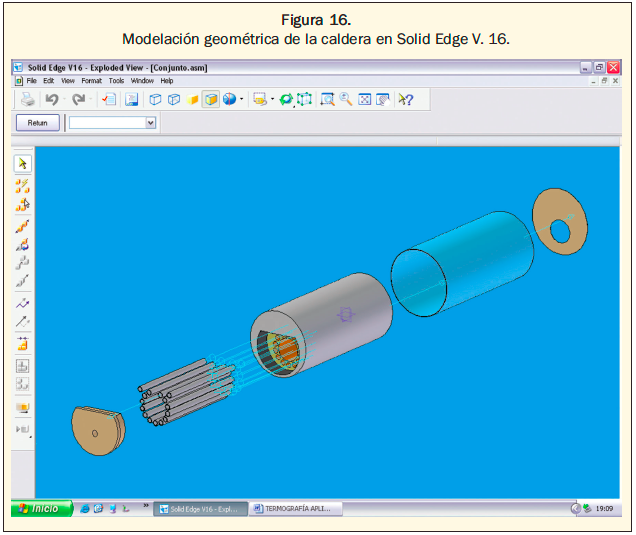This screenshot has height=535, width=636.
Task: Select the arrow Select tool in left toolbar
Action: [x=22, y=164]
